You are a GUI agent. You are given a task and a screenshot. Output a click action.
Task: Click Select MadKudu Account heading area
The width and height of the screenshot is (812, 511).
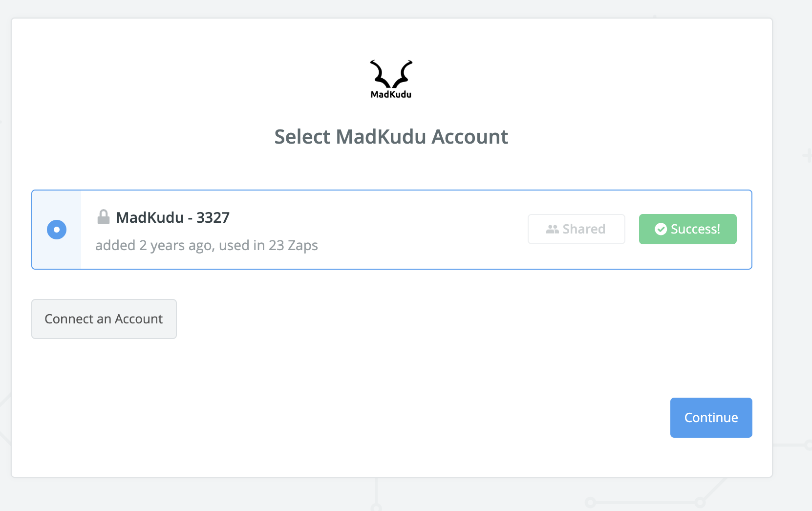tap(391, 137)
